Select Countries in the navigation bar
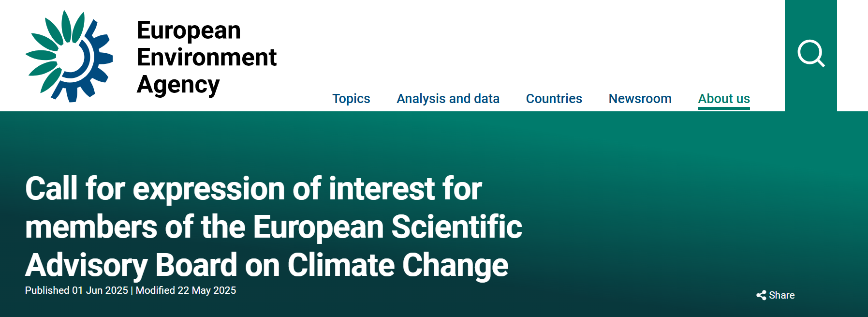 [554, 99]
